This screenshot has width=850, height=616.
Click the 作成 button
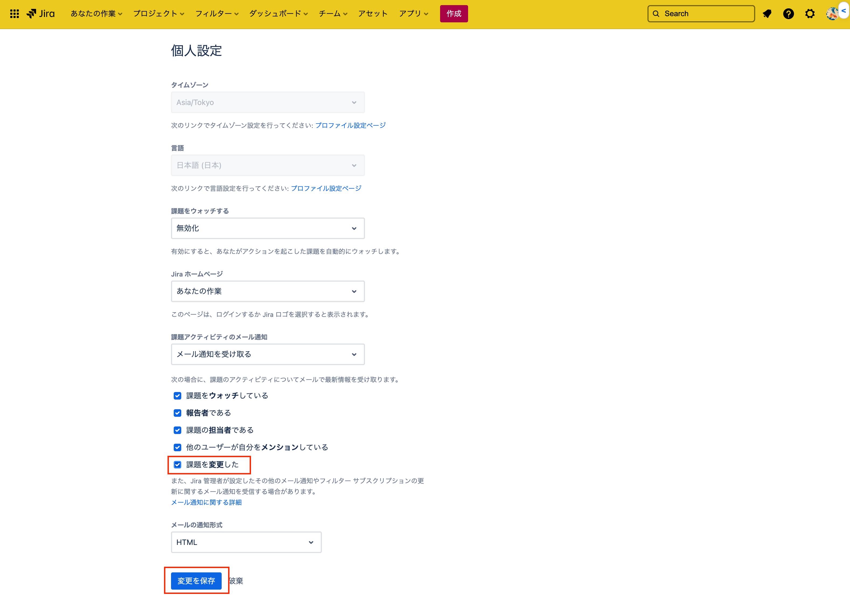pyautogui.click(x=454, y=14)
